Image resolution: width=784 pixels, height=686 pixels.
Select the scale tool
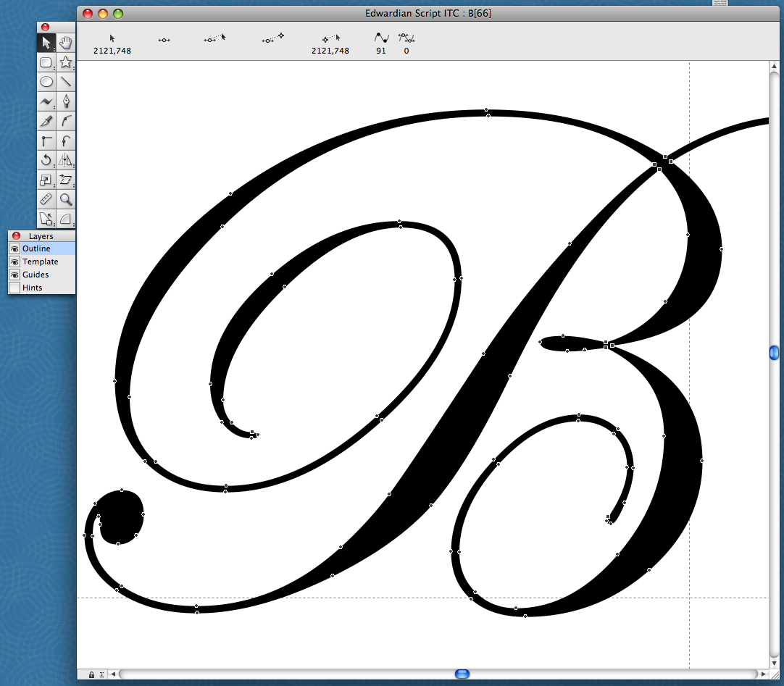[46, 180]
